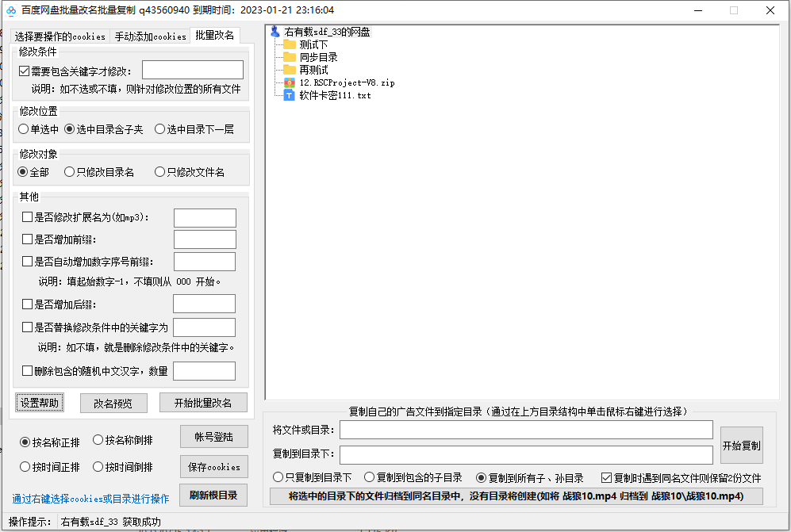Click the text file icon of 软件卡密111.txt
Viewport: 791px width, 532px height.
[x=290, y=95]
